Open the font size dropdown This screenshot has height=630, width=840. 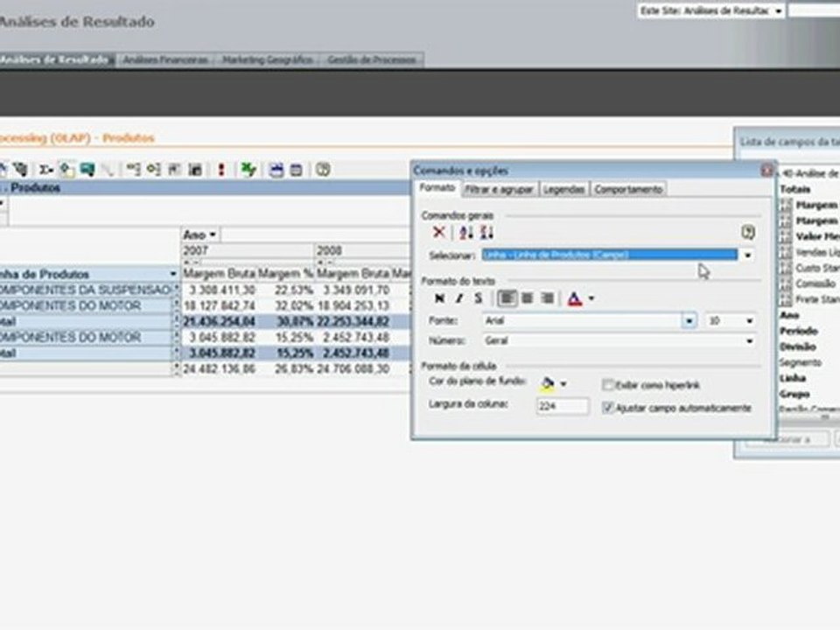(749, 321)
